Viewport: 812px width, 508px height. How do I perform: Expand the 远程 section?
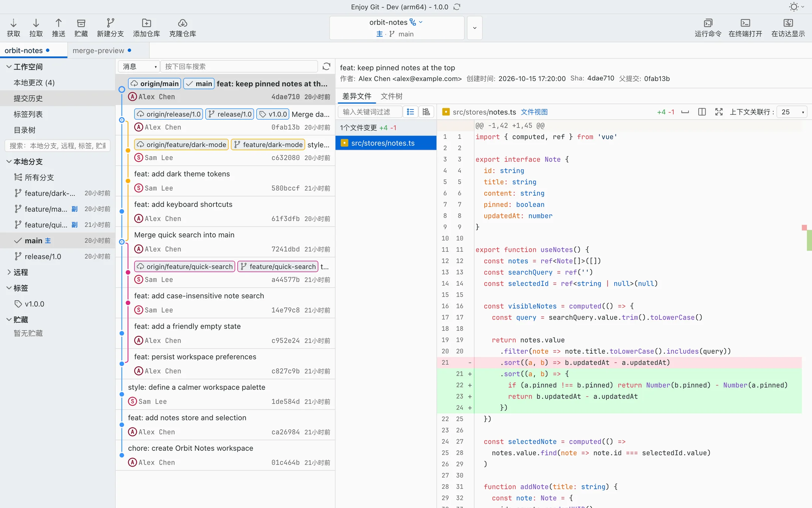9,272
